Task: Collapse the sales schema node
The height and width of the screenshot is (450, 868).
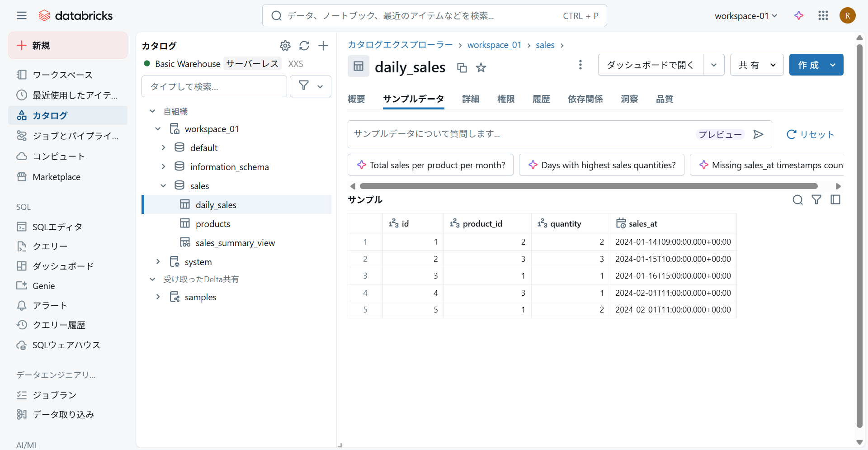Action: (163, 186)
